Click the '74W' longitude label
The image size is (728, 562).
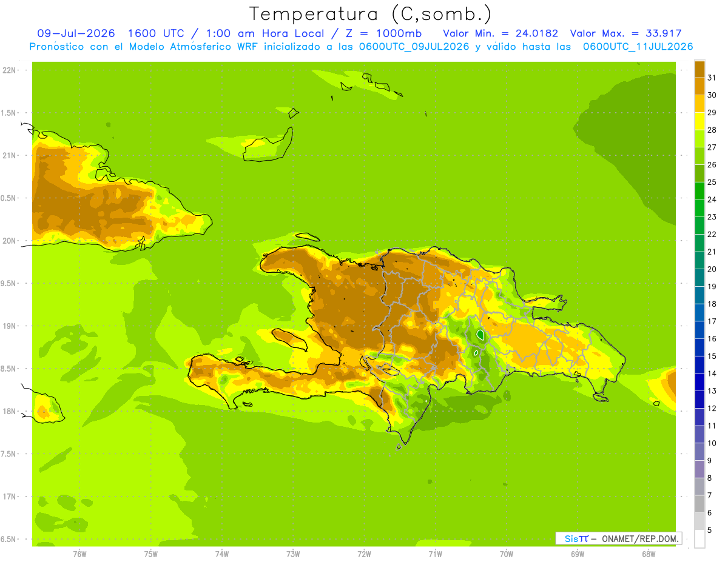222,554
